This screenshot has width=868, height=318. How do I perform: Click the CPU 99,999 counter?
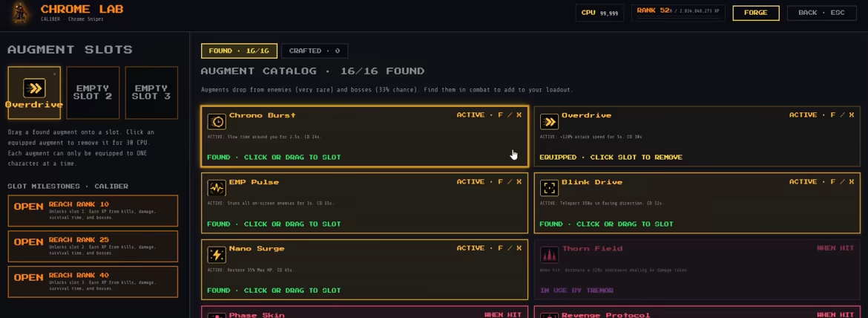pos(599,13)
